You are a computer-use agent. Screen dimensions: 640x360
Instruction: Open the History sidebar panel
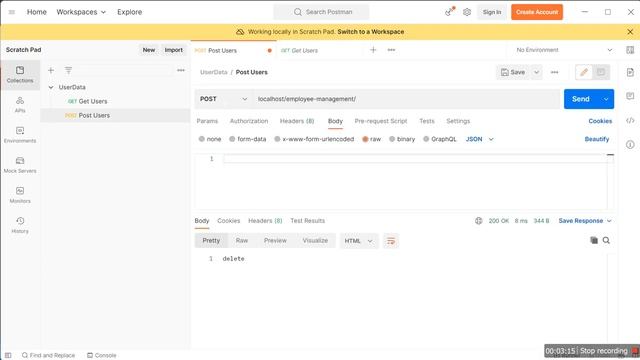tap(20, 225)
